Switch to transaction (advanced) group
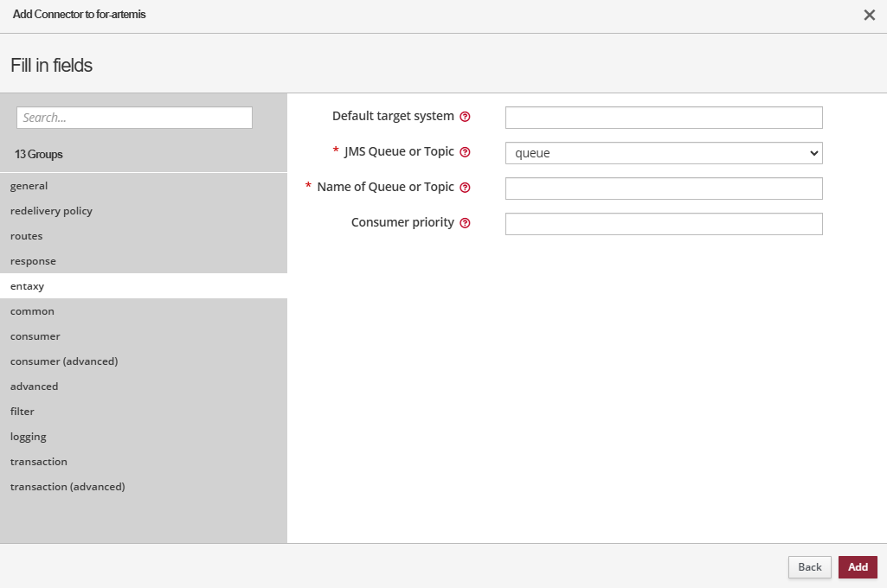The image size is (887, 588). (x=67, y=487)
